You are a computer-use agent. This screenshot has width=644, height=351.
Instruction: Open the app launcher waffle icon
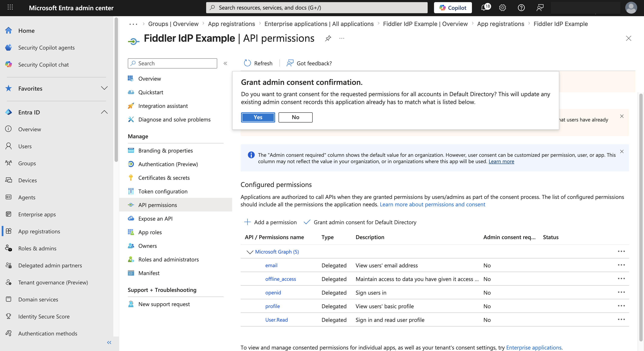pyautogui.click(x=10, y=7)
